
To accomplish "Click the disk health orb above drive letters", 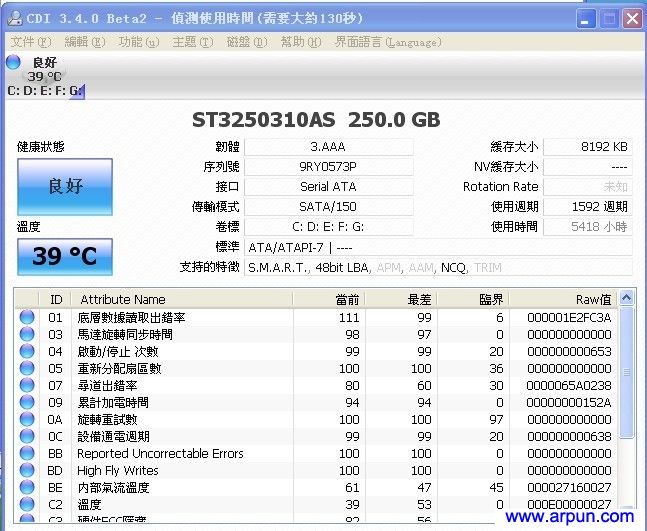I will [13, 62].
